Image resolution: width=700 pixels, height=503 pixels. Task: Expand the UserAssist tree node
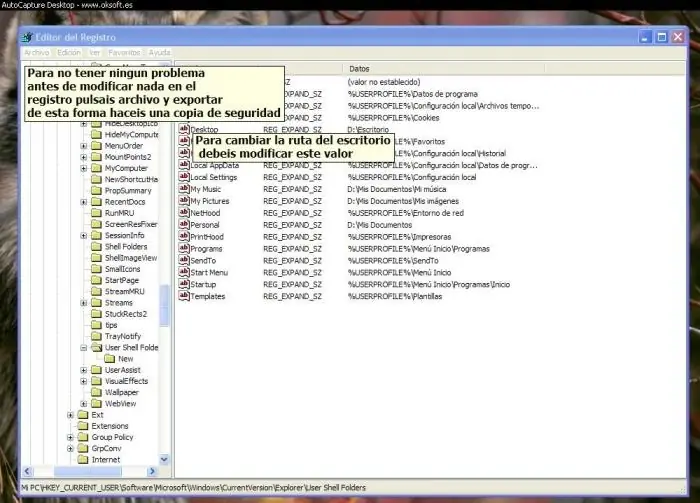83,370
